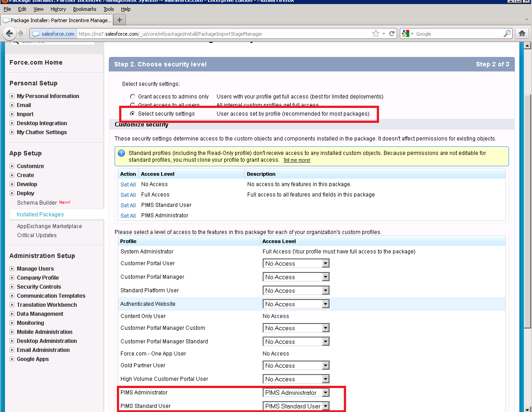The height and width of the screenshot is (412, 532).
Task: Click the Installed Packages sidebar link
Action: 40,215
